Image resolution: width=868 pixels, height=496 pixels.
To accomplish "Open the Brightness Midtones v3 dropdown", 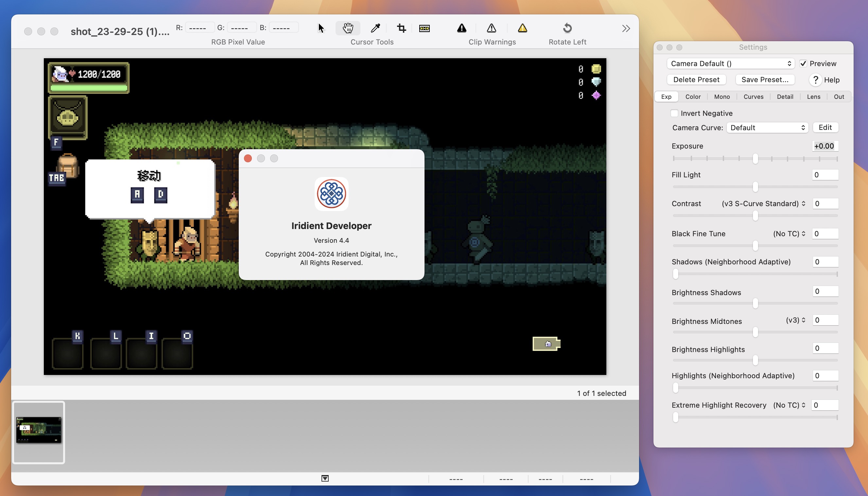I will [795, 320].
